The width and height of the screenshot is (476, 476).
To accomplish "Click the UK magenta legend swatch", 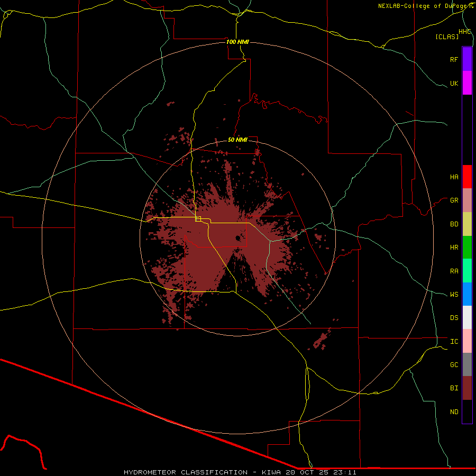I will tap(467, 83).
